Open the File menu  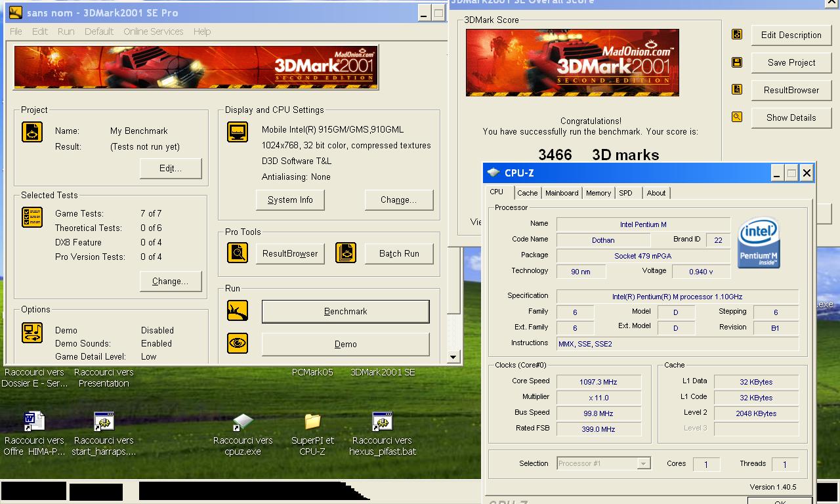(16, 31)
